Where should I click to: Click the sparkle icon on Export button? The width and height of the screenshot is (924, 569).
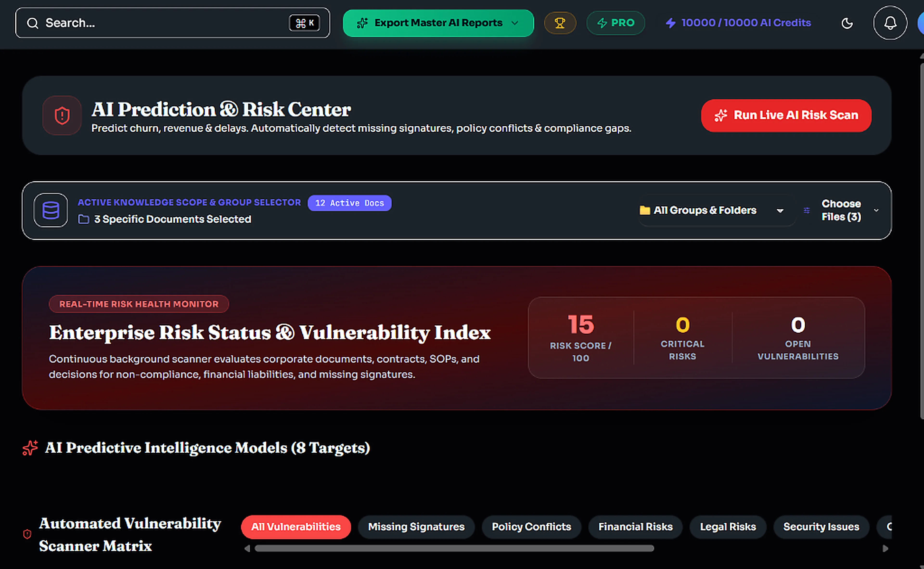pyautogui.click(x=362, y=23)
